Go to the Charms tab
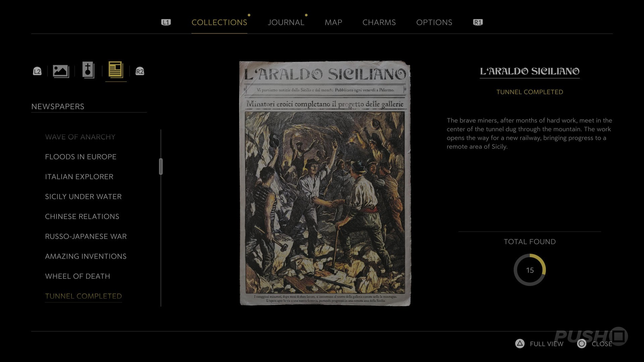The height and width of the screenshot is (362, 644). [x=379, y=22]
